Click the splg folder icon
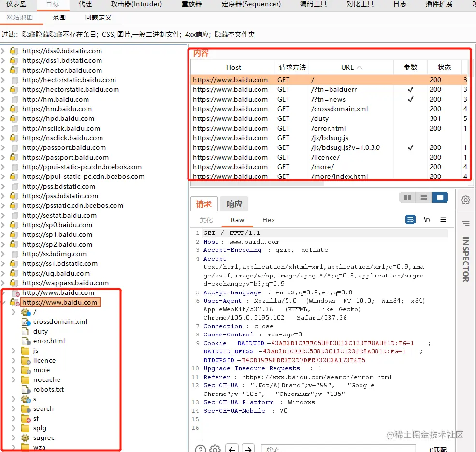The height and width of the screenshot is (452, 476). pos(26,428)
